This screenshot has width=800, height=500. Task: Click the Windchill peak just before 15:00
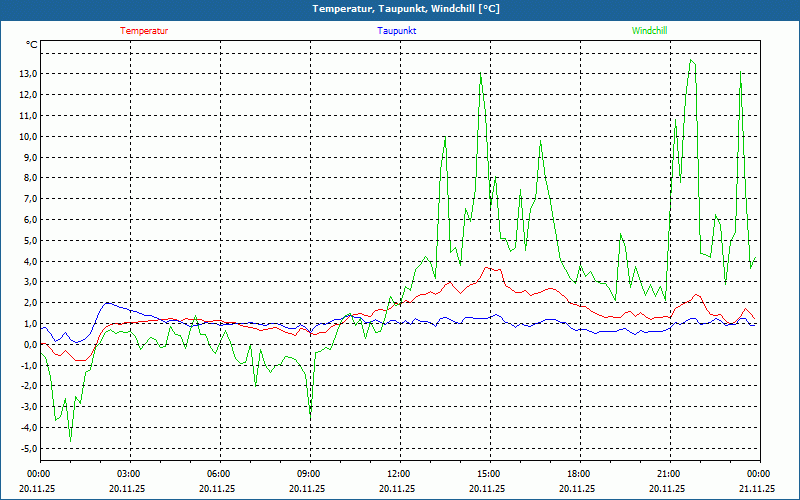tap(481, 73)
